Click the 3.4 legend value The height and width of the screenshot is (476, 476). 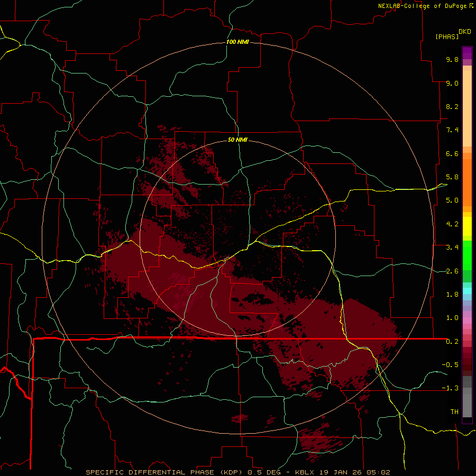[452, 248]
